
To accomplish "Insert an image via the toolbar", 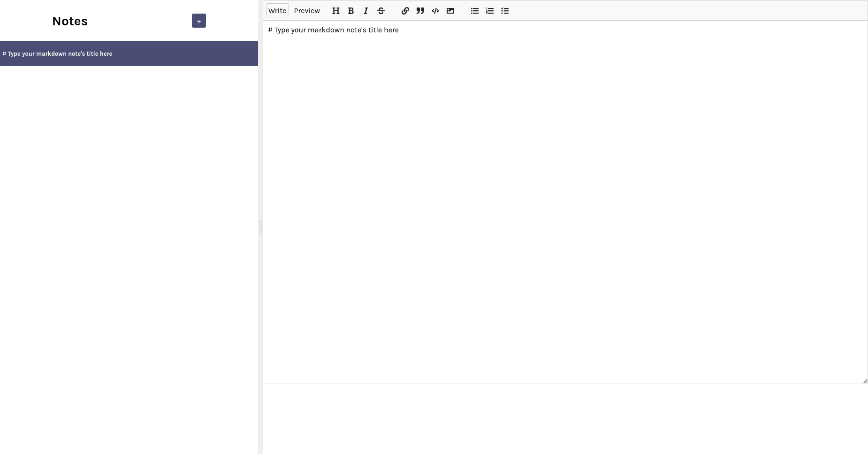I will (x=450, y=11).
